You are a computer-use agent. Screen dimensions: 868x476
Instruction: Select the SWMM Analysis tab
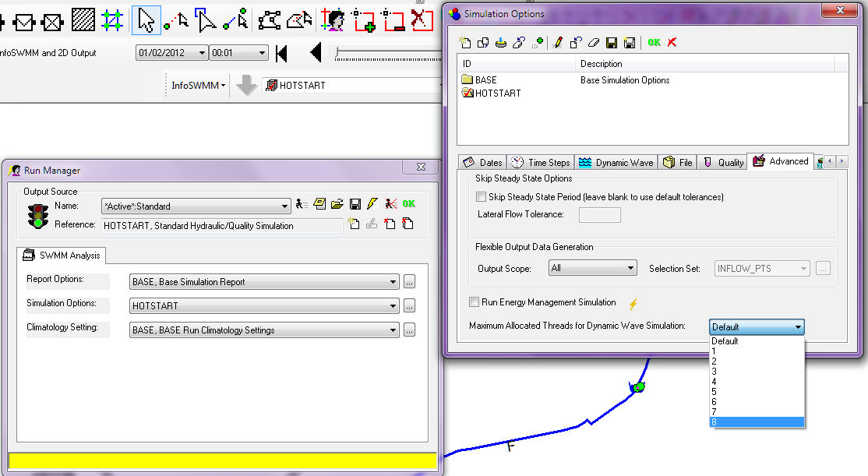coord(62,256)
